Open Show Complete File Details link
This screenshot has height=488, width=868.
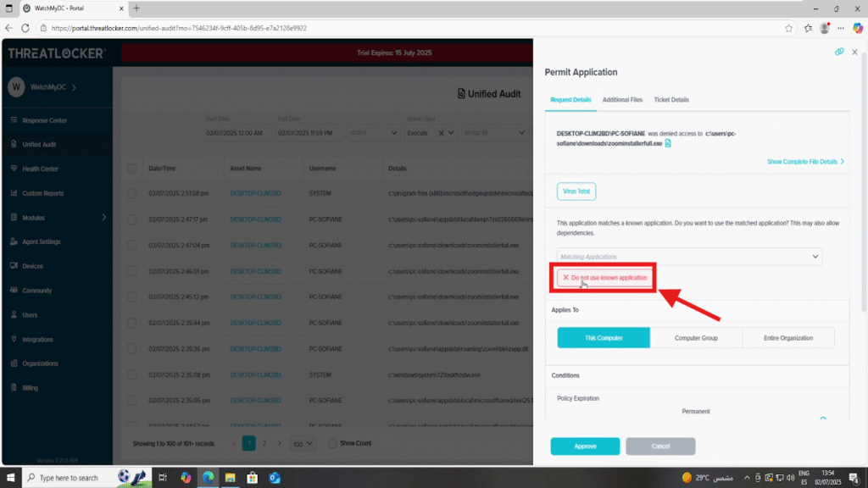pyautogui.click(x=805, y=162)
